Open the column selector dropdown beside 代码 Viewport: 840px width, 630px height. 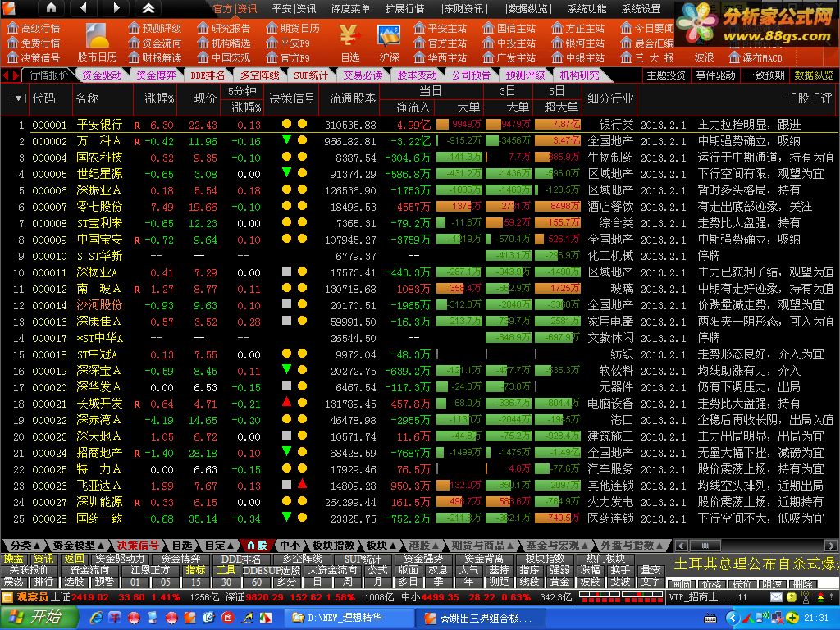click(18, 98)
